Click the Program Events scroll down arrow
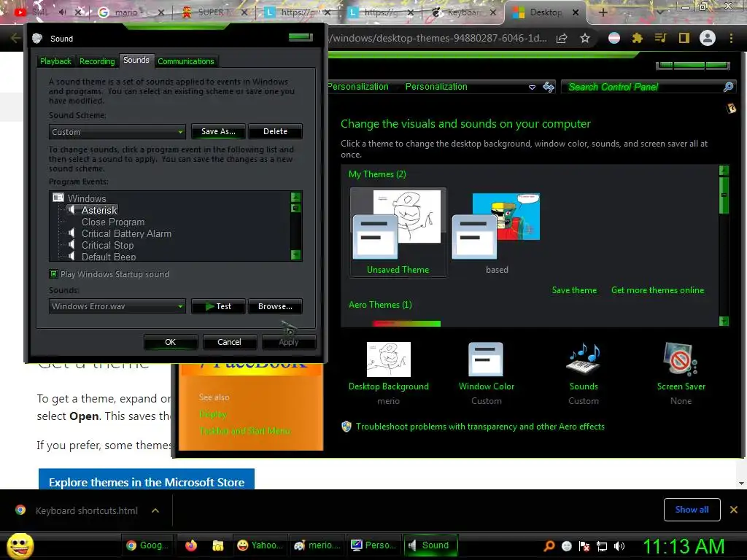 point(296,254)
